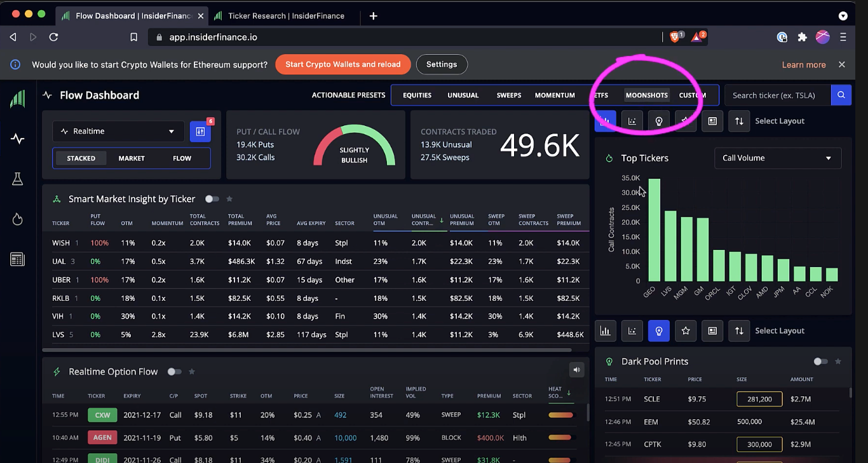The image size is (868, 463).
Task: Click Smart Market Insight table horizontal scrollbar
Action: 307,349
